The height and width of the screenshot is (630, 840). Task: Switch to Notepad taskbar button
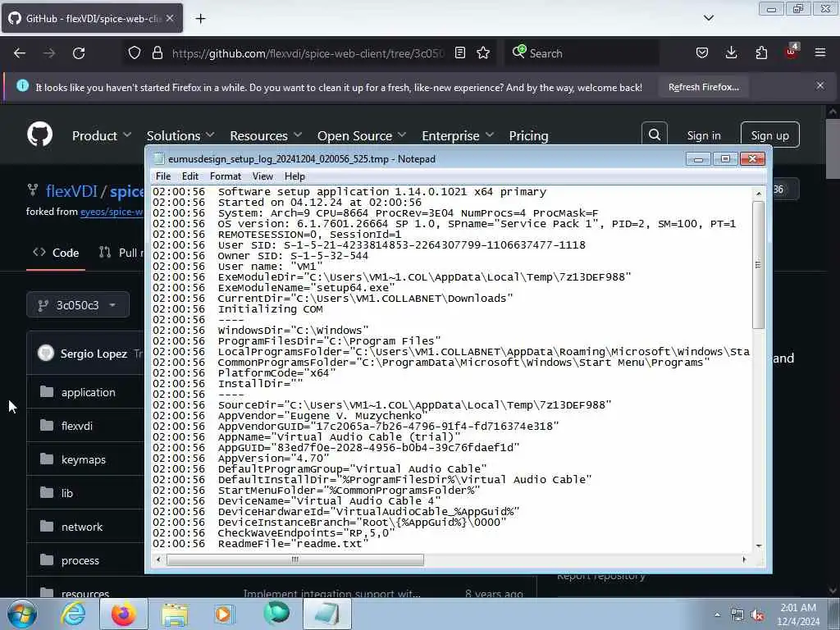326,614
